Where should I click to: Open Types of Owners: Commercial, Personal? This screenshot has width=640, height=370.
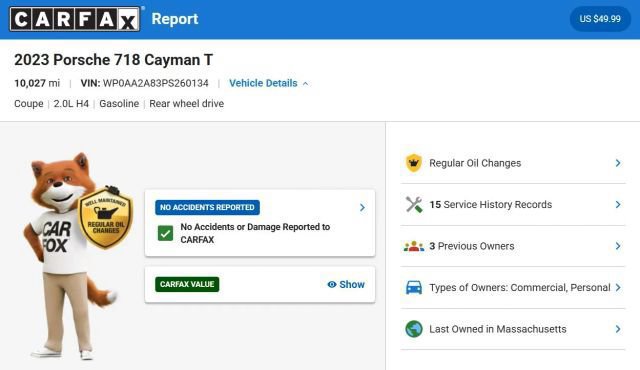(x=513, y=288)
